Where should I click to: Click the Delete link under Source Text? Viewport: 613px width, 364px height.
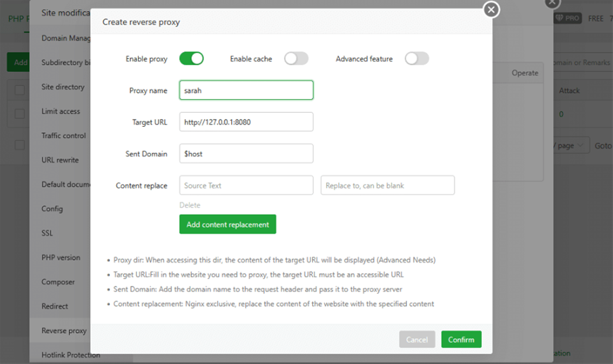[190, 205]
